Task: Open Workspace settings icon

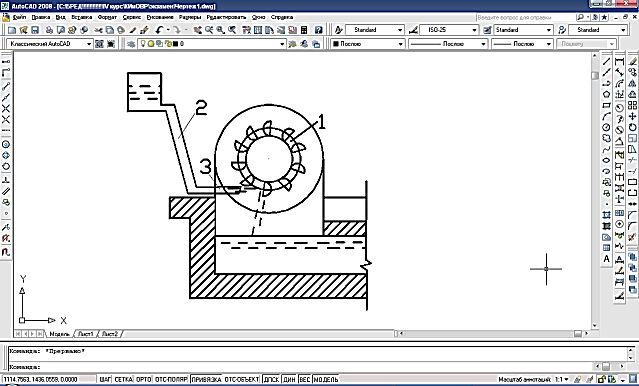Action: pos(99,44)
